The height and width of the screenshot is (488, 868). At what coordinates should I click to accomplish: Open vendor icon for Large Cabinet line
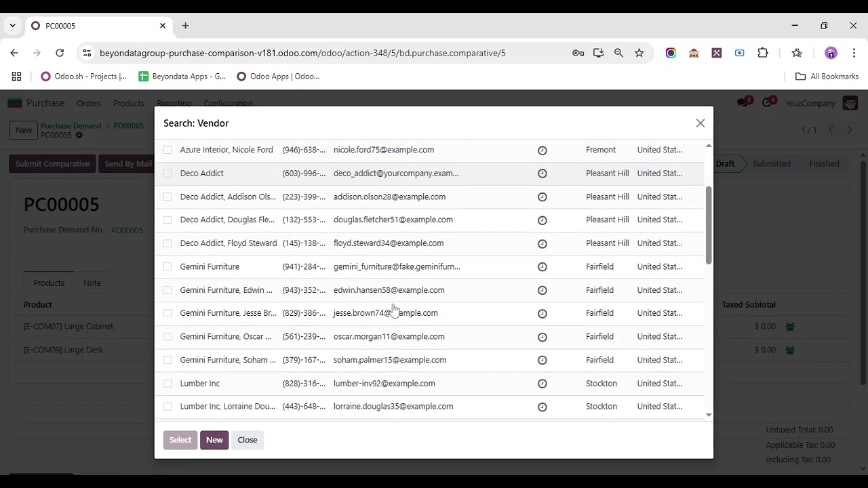[x=790, y=327]
